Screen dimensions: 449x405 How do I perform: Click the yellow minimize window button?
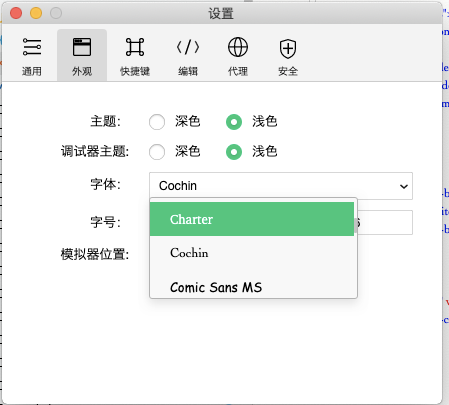pos(36,13)
